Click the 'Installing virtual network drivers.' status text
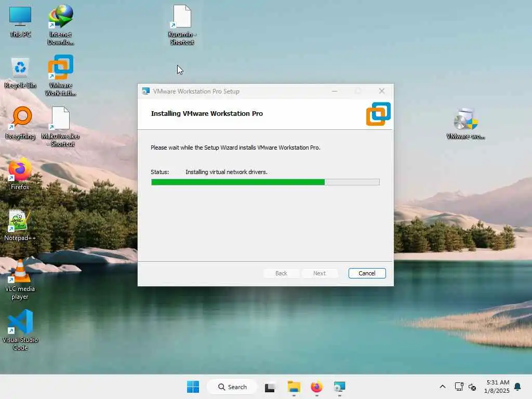The image size is (532, 399). click(227, 172)
